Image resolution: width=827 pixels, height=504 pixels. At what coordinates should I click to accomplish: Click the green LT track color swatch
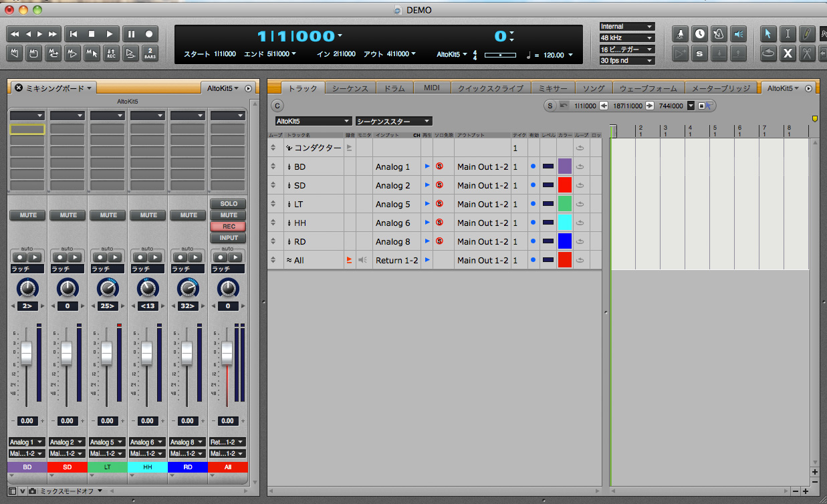(564, 204)
